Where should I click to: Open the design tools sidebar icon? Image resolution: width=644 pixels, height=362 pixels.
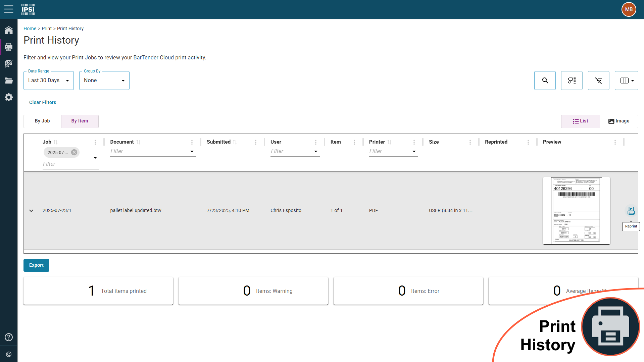pyautogui.click(x=9, y=63)
